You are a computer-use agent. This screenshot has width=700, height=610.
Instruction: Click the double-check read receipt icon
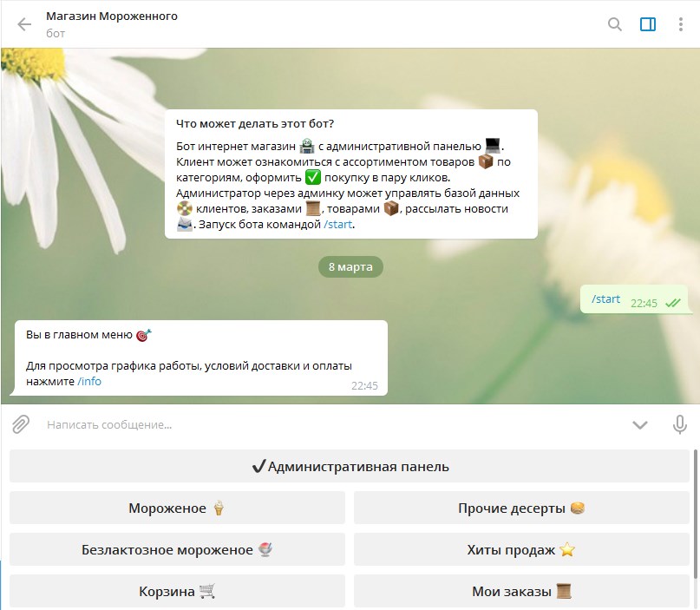point(673,303)
